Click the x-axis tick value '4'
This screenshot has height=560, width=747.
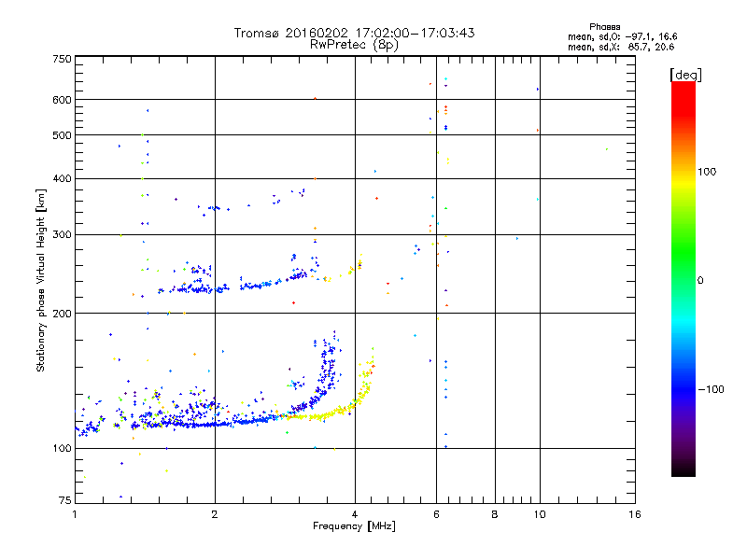[x=355, y=514]
